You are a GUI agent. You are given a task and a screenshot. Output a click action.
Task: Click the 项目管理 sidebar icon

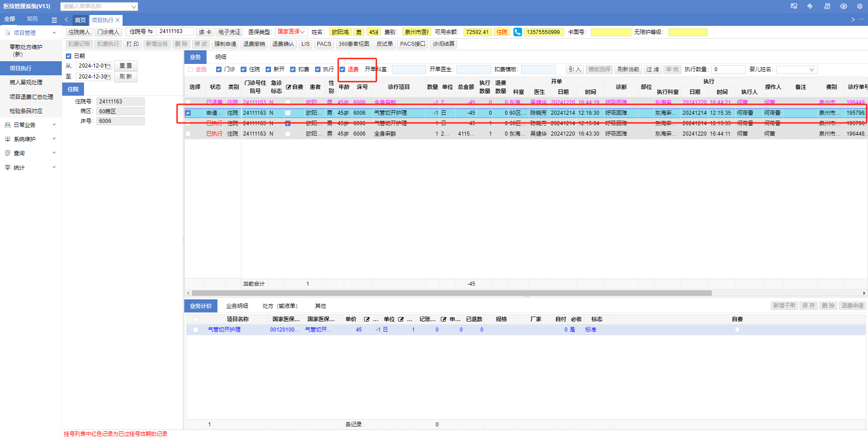click(x=7, y=33)
